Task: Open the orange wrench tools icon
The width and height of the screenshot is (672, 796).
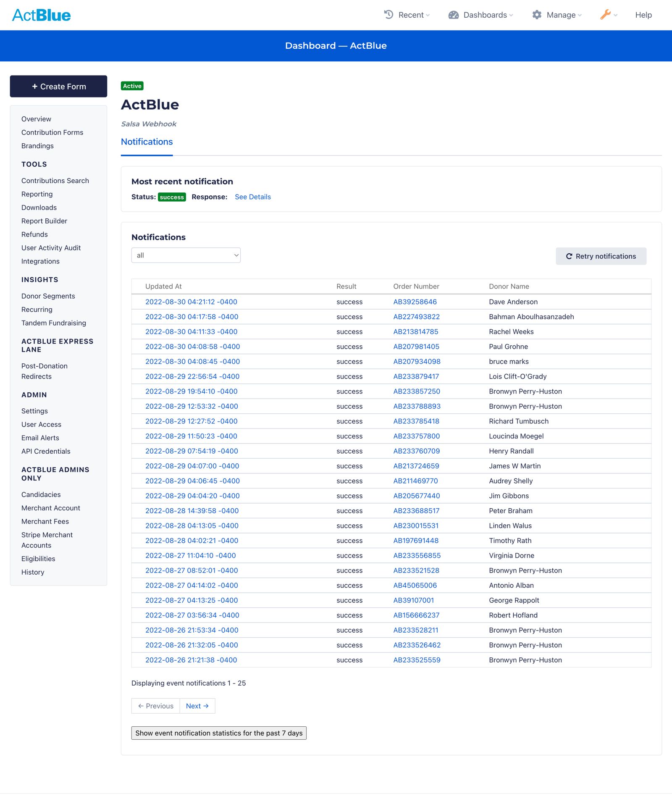Action: 605,15
